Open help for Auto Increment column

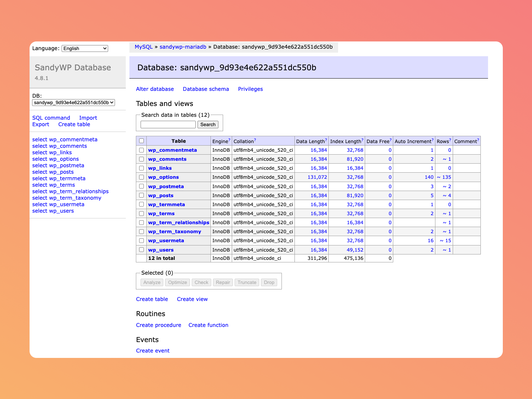pos(433,139)
